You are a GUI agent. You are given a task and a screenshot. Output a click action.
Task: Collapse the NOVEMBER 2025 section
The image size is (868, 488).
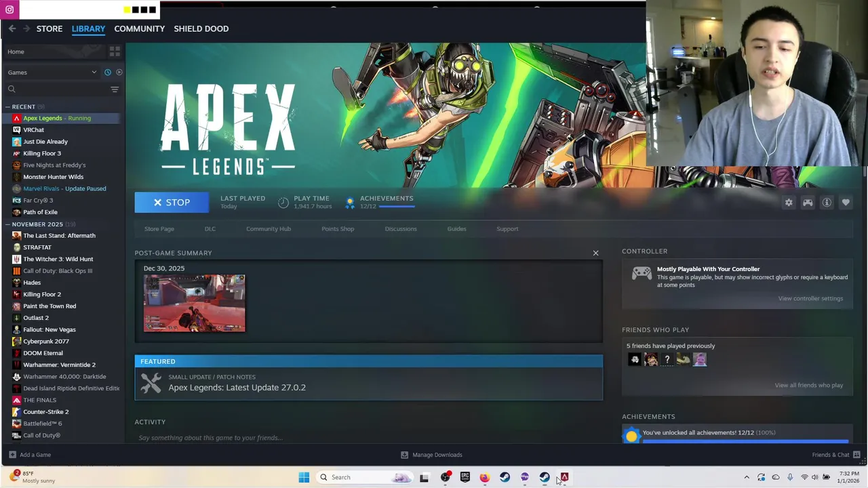click(x=7, y=224)
